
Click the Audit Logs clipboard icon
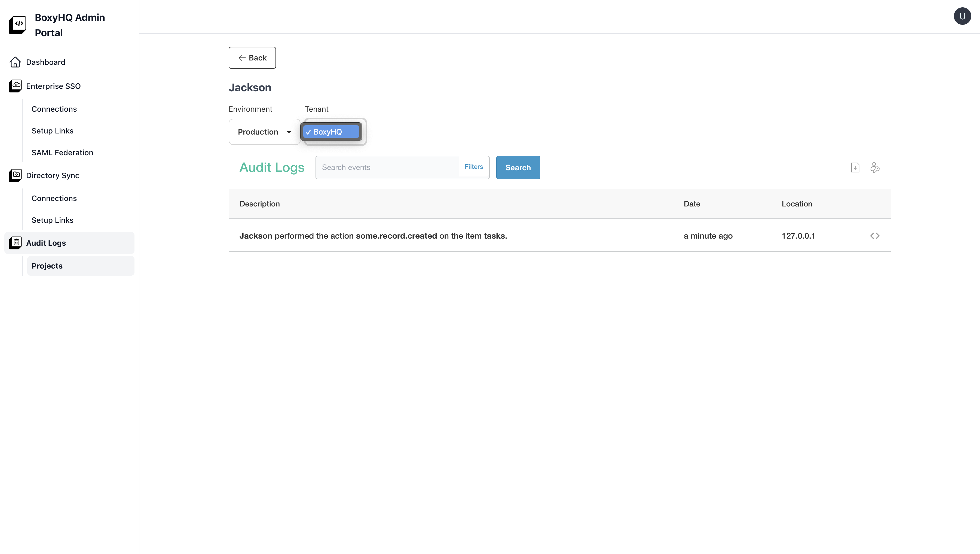(x=15, y=243)
